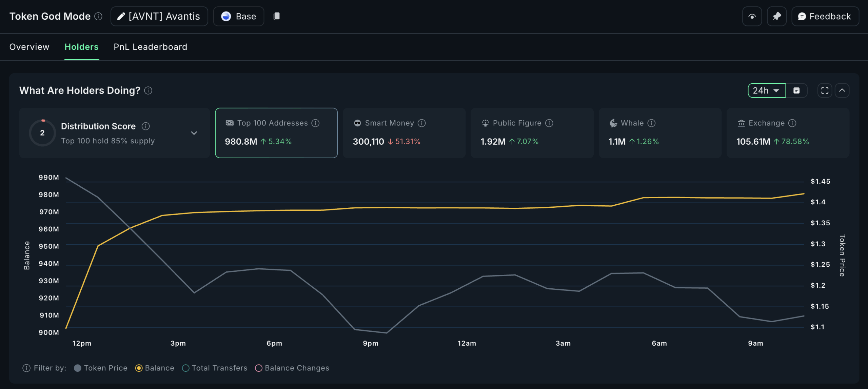
Task: Expand the chart to fullscreen
Action: click(x=825, y=90)
